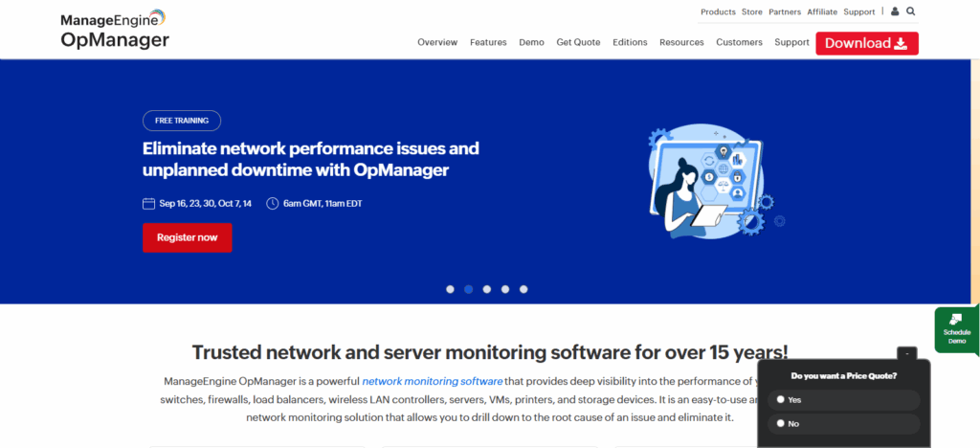
Task: Click the ManageEngine OpManager logo
Action: (x=113, y=30)
